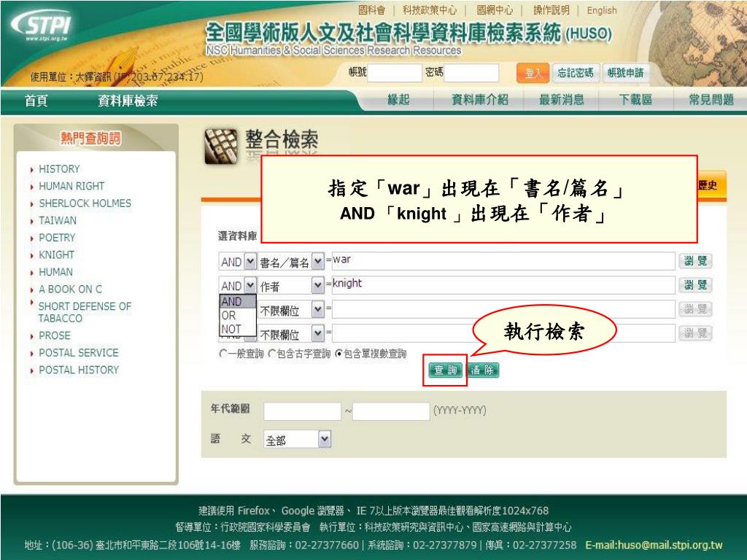This screenshot has width=747, height=560.
Task: Open 資料庫檢索 in the navigation bar
Action: tap(128, 101)
